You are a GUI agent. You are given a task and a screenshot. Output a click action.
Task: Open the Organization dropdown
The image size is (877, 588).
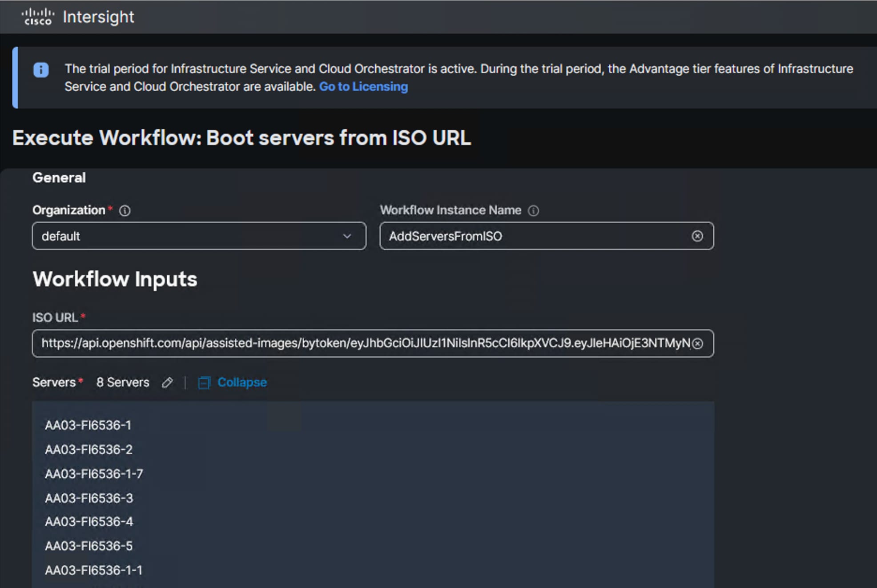coord(191,236)
